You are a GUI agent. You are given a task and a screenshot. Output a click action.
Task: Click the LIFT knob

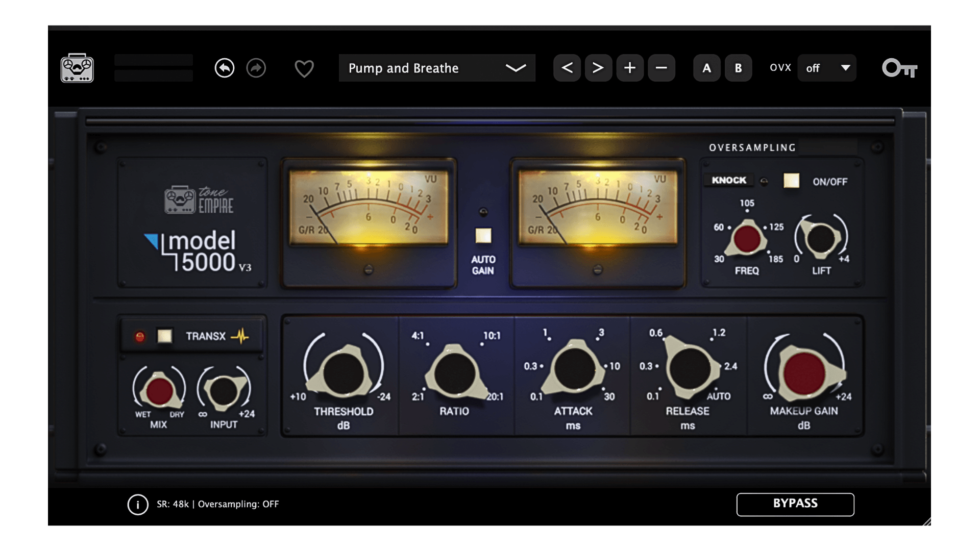pos(821,239)
